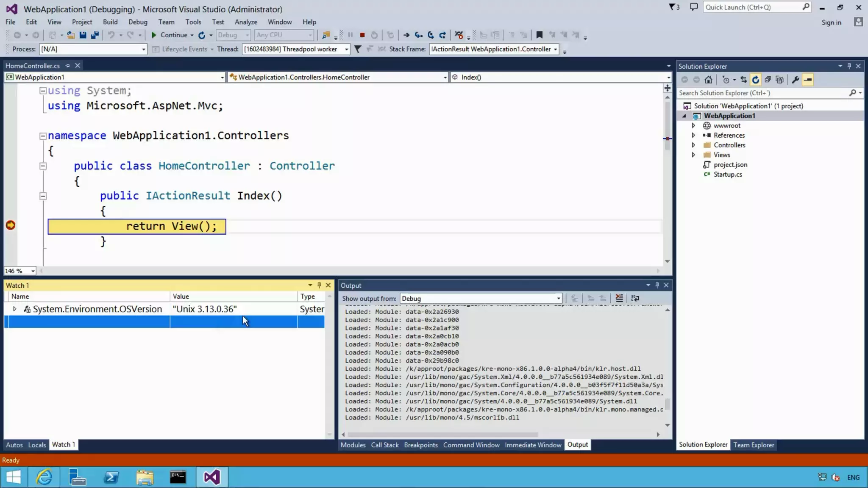Pin the HomeController.cs tab
This screenshot has height=488, width=868.
tap(67, 66)
